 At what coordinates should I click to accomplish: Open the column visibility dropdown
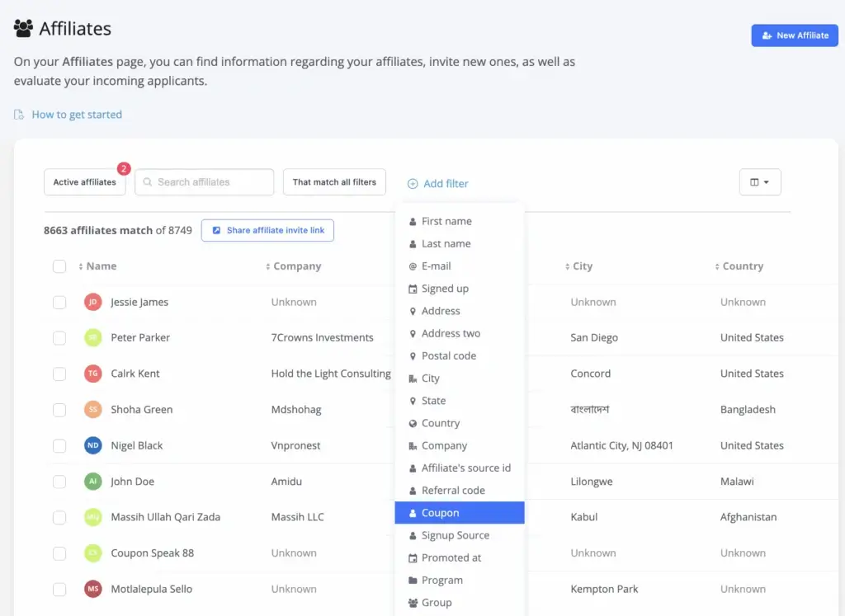[x=759, y=182]
